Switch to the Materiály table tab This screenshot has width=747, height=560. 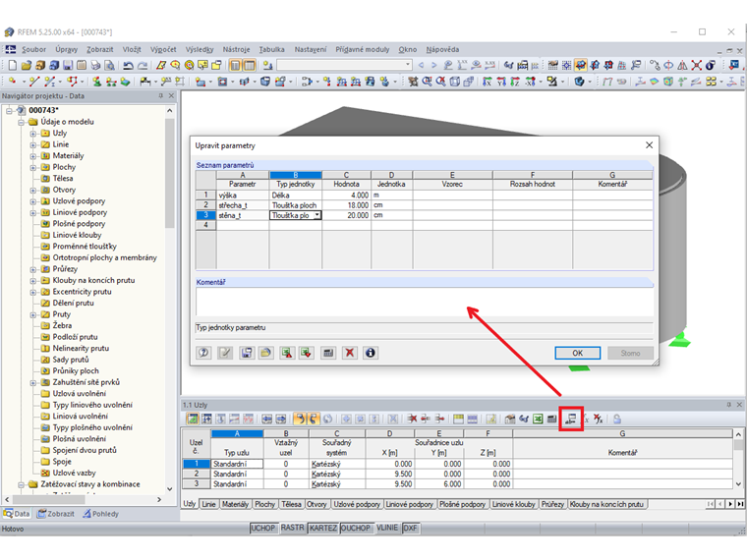tap(235, 504)
